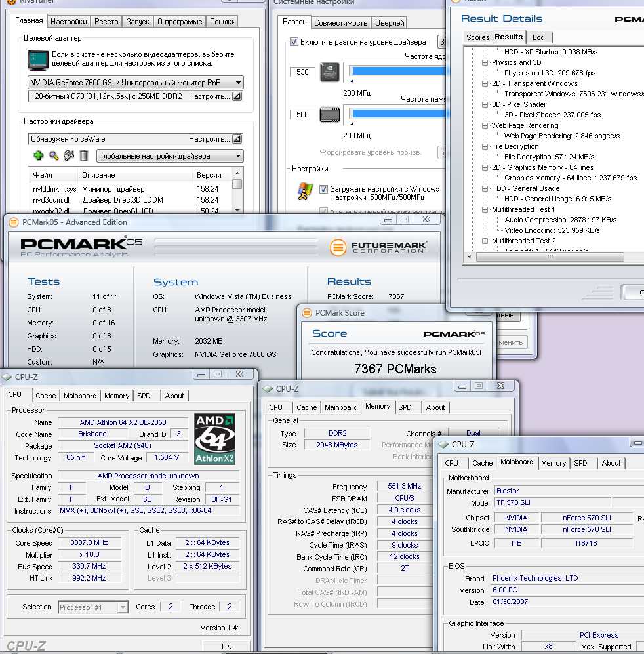Click the magnifier icon in driver settings

(54, 155)
